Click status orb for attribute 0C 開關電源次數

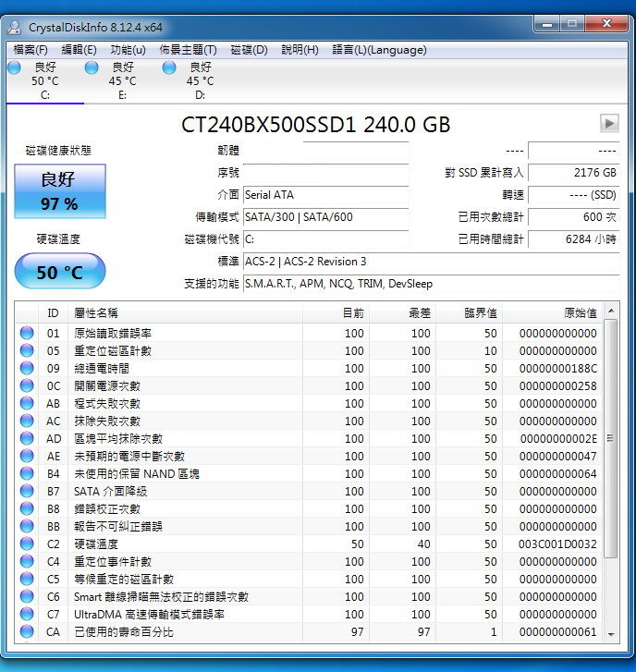point(27,385)
